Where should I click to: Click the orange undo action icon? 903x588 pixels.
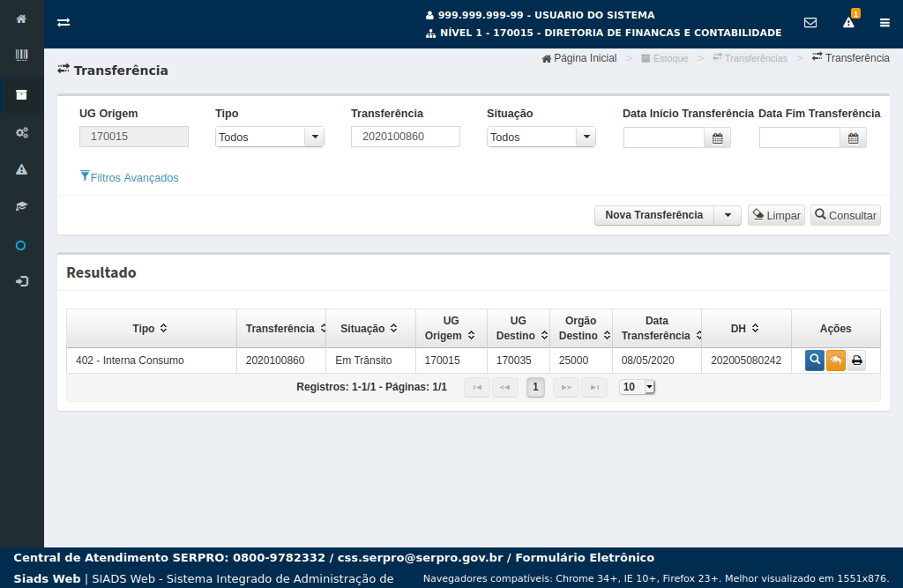836,361
